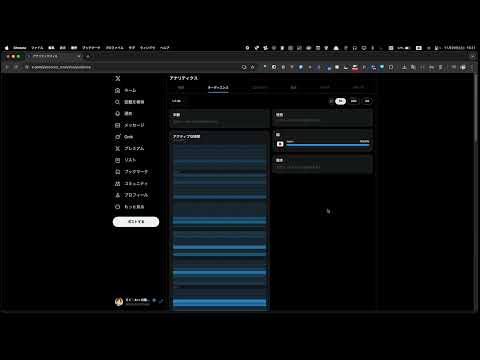480x360 pixels.
Task: Open プロフィール in the sidebar
Action: pos(131,195)
